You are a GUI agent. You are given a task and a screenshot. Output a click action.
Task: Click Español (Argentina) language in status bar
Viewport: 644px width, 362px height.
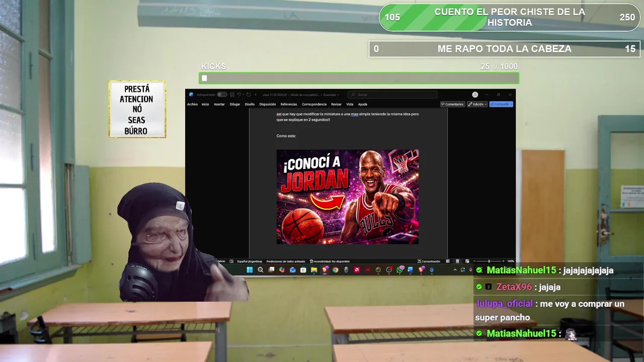[x=250, y=261]
